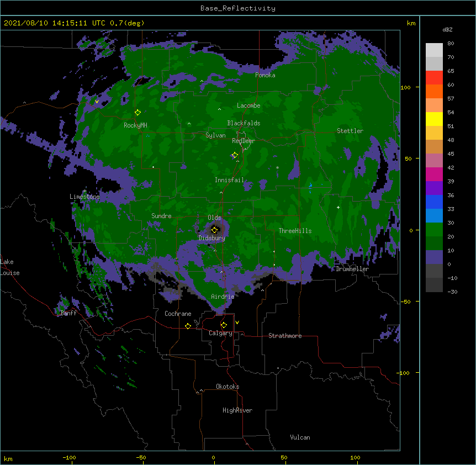
Task: Click the Vulcan label
Action: 300,437
